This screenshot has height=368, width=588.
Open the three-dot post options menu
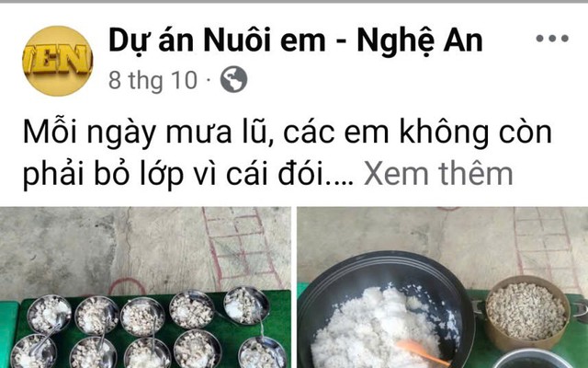pyautogui.click(x=552, y=38)
